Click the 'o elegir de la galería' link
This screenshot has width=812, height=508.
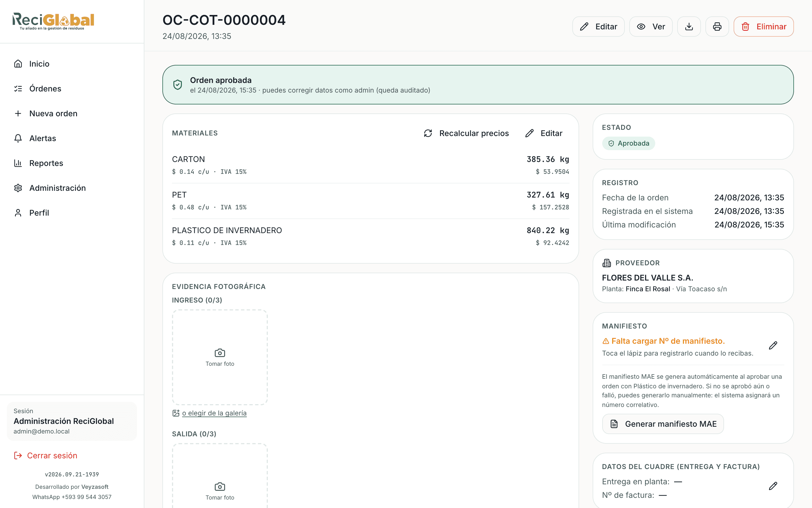click(214, 413)
